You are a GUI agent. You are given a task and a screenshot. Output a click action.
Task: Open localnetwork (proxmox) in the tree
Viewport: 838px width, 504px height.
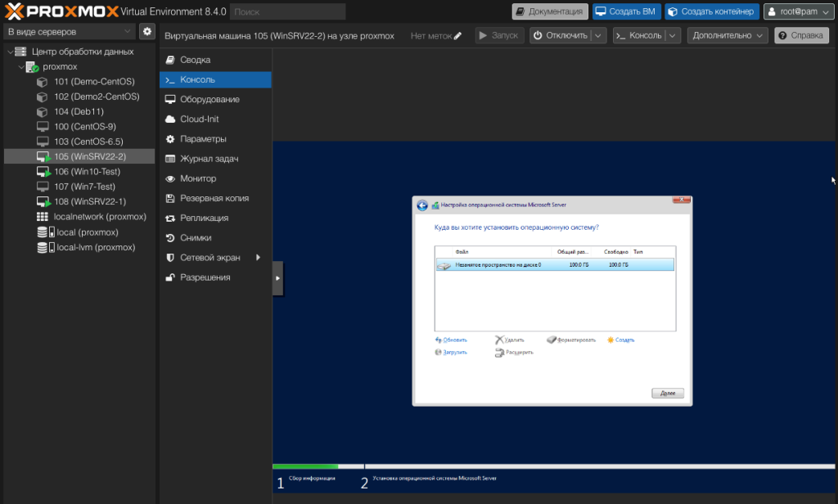[x=99, y=217]
